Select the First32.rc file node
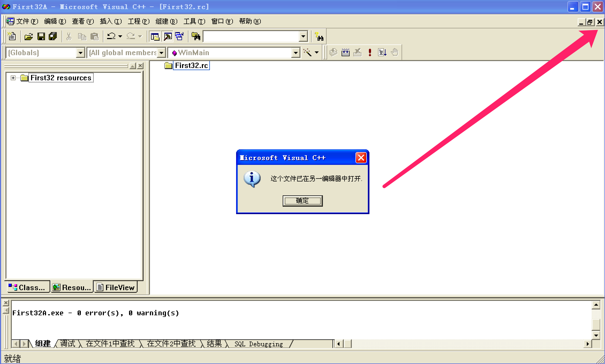The height and width of the screenshot is (364, 605). pyautogui.click(x=191, y=65)
